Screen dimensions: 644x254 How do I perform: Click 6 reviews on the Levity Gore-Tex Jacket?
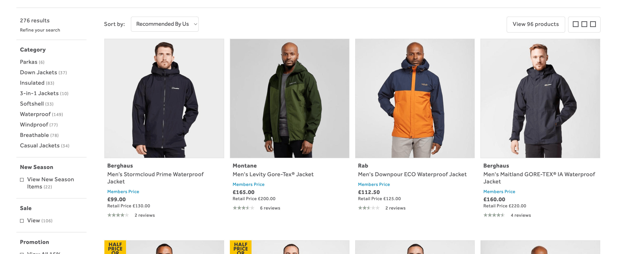[x=270, y=208]
